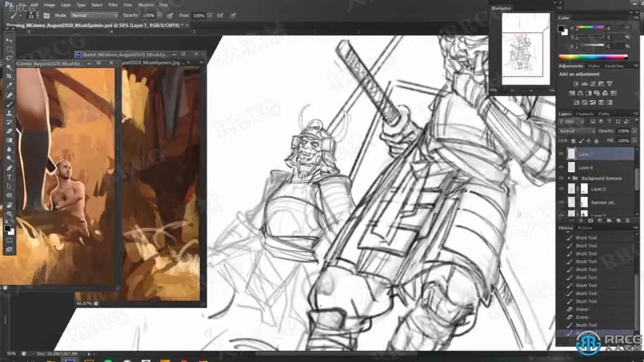This screenshot has width=644, height=362.
Task: Hide the Banners etc. layer visibility
Action: tap(562, 202)
